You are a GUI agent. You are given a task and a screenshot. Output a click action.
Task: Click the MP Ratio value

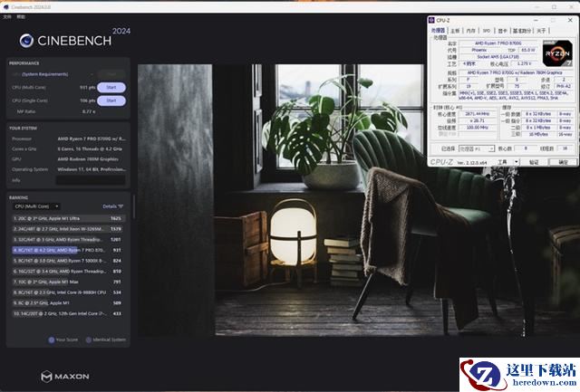(89, 111)
